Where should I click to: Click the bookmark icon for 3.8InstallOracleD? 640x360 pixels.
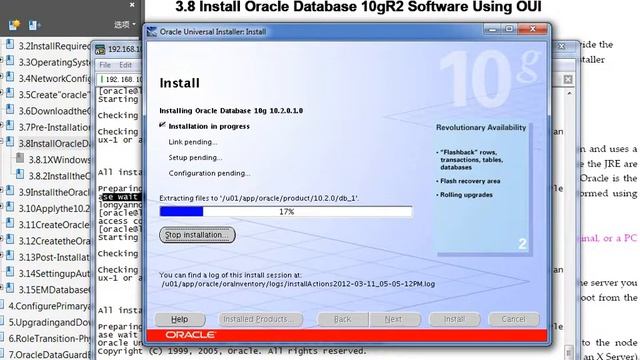tap(10, 142)
